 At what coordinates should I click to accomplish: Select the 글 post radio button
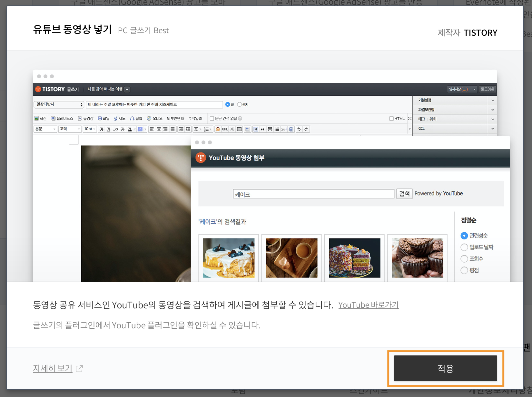tap(228, 104)
